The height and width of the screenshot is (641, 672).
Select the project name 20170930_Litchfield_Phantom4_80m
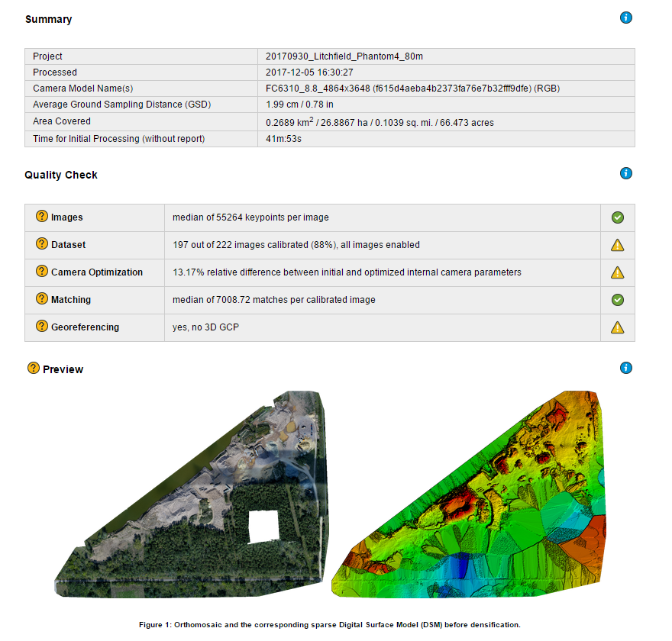click(344, 56)
